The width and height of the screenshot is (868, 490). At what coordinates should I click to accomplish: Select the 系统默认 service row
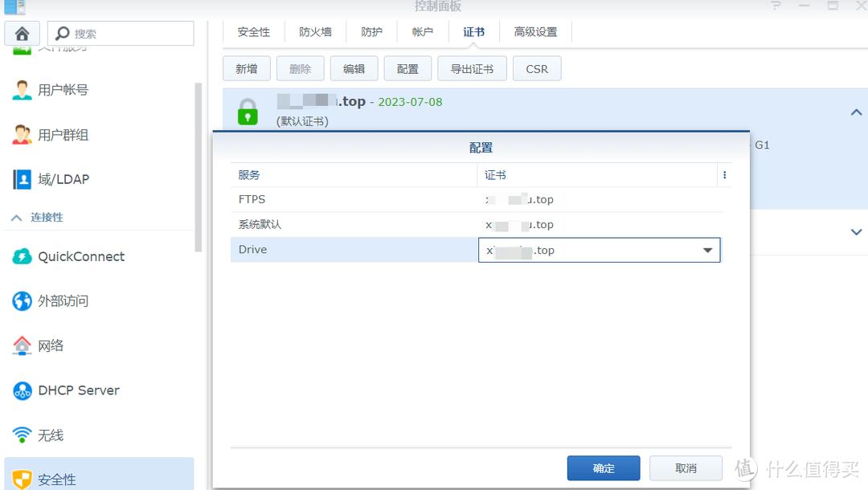pos(477,225)
